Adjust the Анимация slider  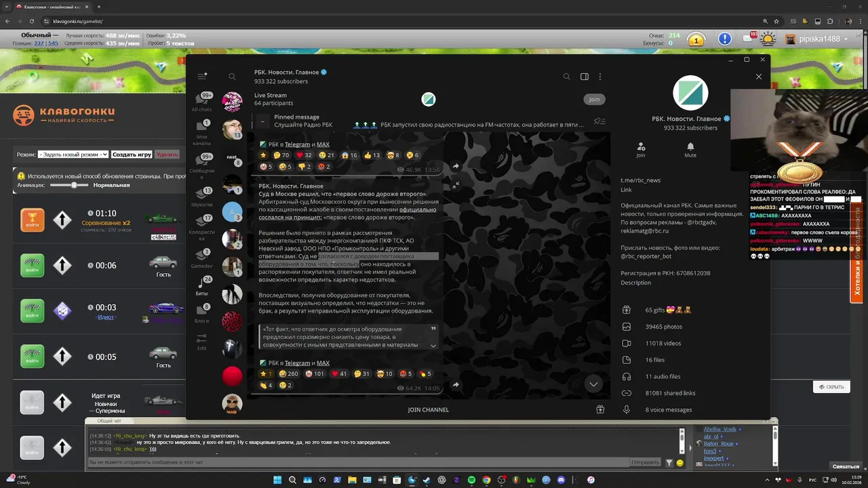click(74, 185)
